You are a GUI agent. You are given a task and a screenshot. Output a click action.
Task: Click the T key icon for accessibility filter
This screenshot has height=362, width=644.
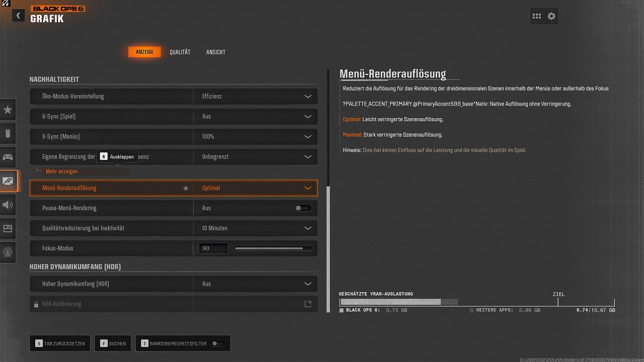coord(145,343)
